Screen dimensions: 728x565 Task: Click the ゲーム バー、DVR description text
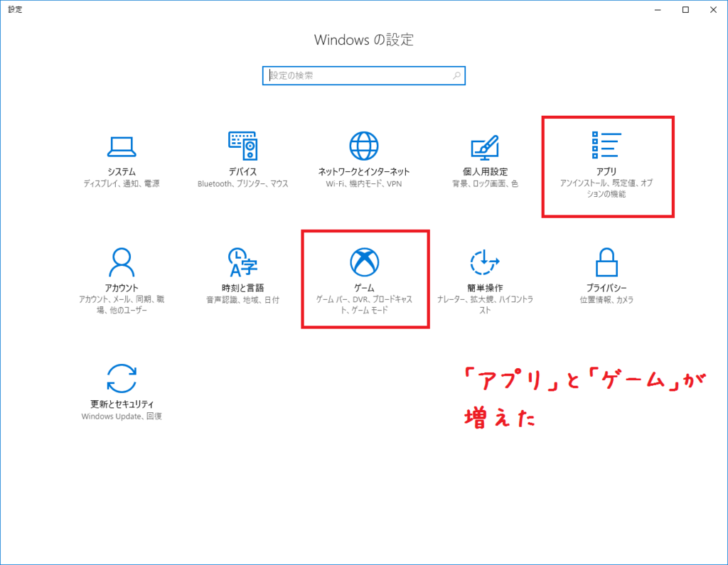(x=365, y=305)
